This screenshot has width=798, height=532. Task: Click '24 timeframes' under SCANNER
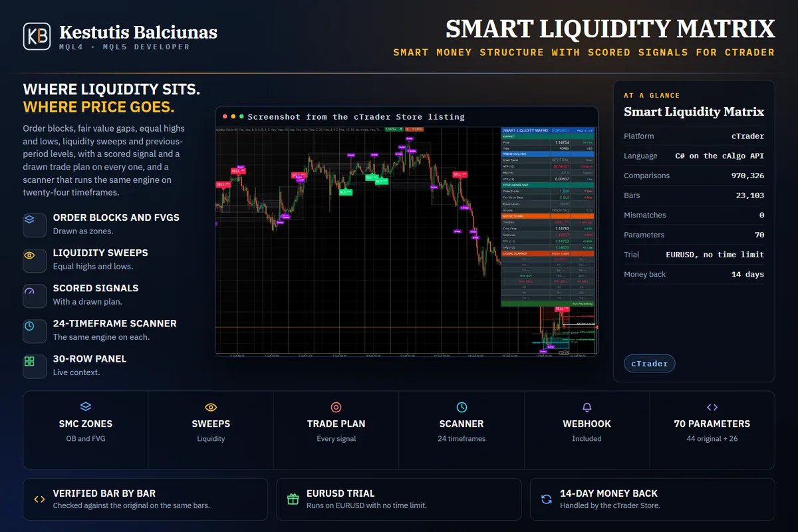click(x=462, y=439)
